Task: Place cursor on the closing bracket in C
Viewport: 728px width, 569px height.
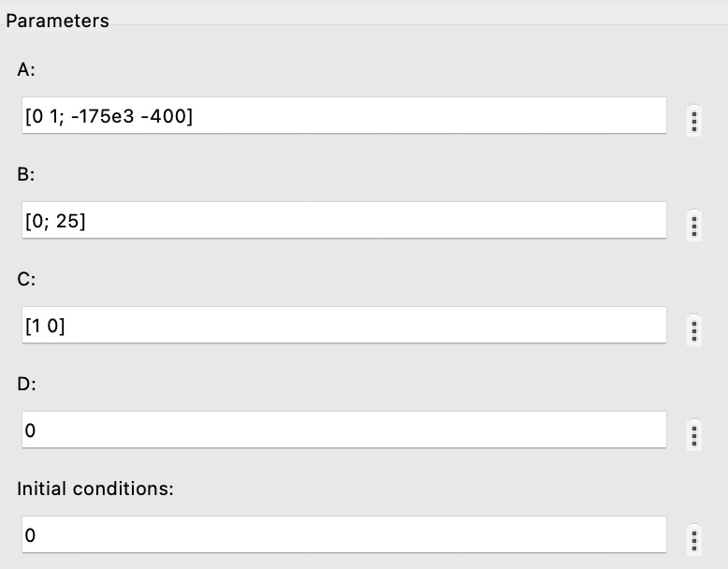Action: pyautogui.click(x=61, y=326)
